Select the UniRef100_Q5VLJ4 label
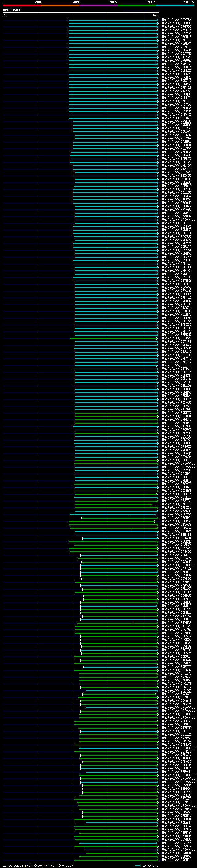 click(x=177, y=30)
